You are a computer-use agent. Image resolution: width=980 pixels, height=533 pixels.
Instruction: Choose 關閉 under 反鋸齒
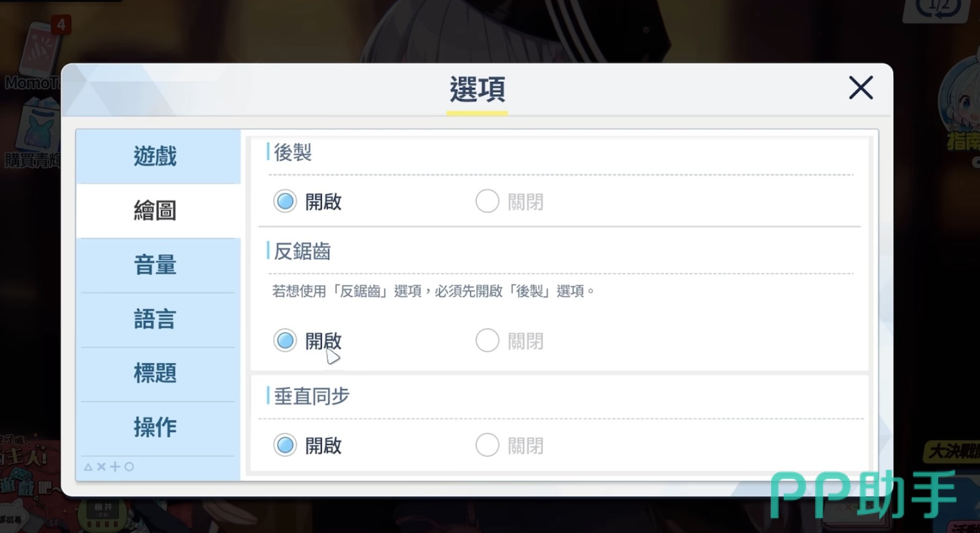coord(510,340)
